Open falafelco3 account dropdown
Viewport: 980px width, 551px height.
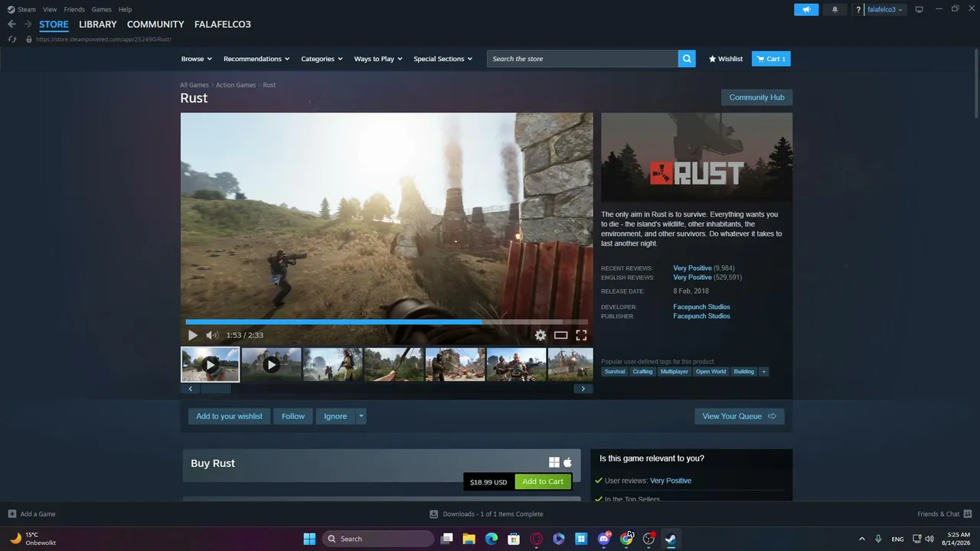pyautogui.click(x=885, y=9)
